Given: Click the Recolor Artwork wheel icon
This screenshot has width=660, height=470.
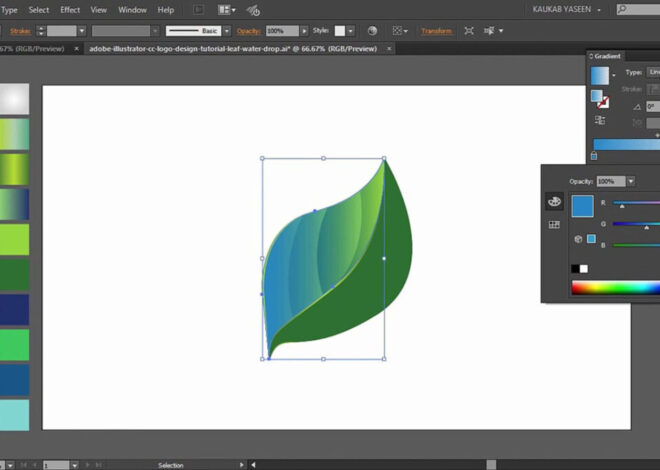Looking at the screenshot, I should pos(372,31).
